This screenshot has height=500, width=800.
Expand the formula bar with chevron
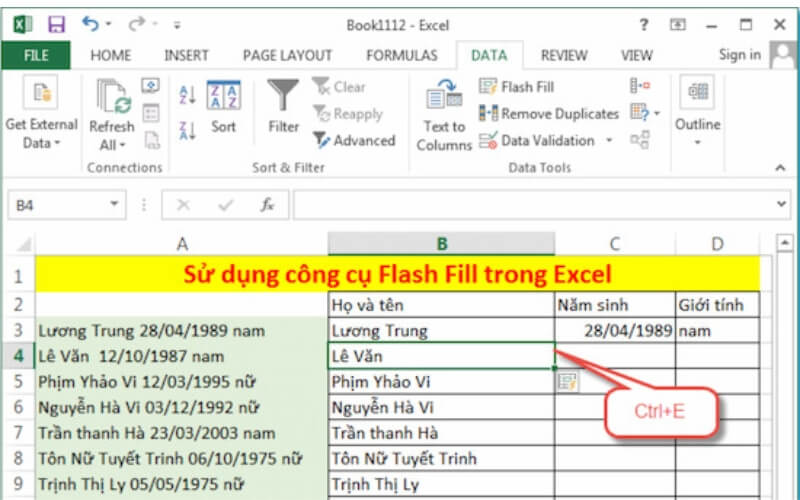781,204
